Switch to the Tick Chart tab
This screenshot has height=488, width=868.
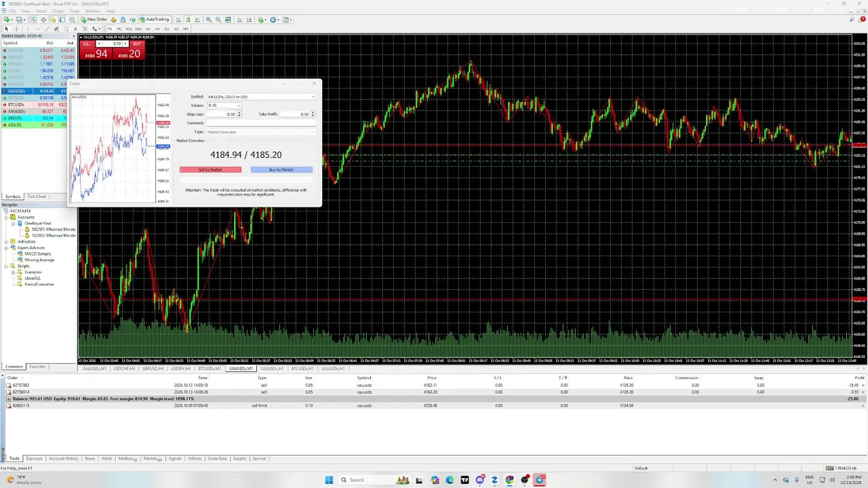[x=37, y=197]
